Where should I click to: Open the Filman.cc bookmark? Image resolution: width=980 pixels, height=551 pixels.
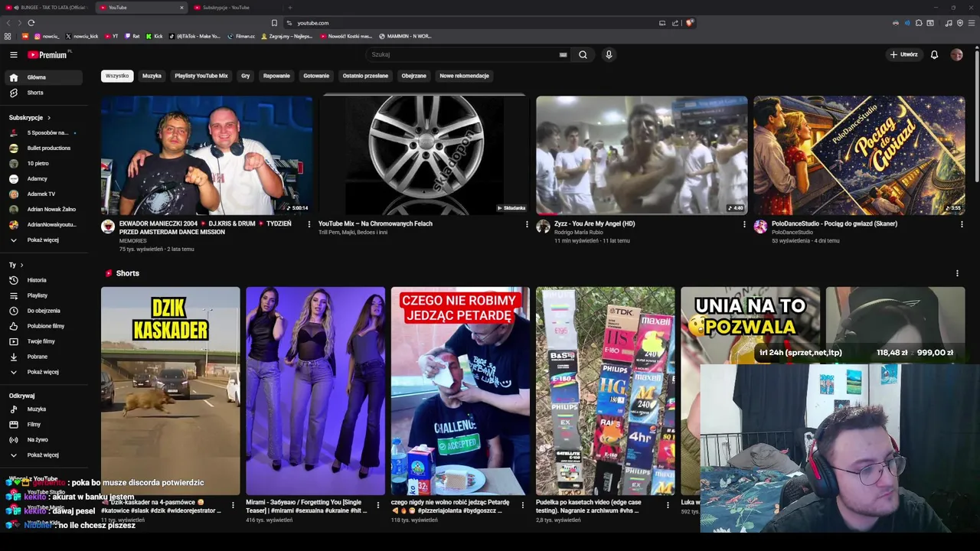[x=241, y=36]
